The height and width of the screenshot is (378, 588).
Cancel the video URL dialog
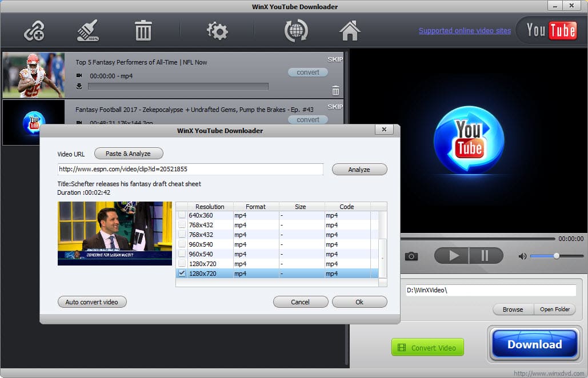(301, 302)
